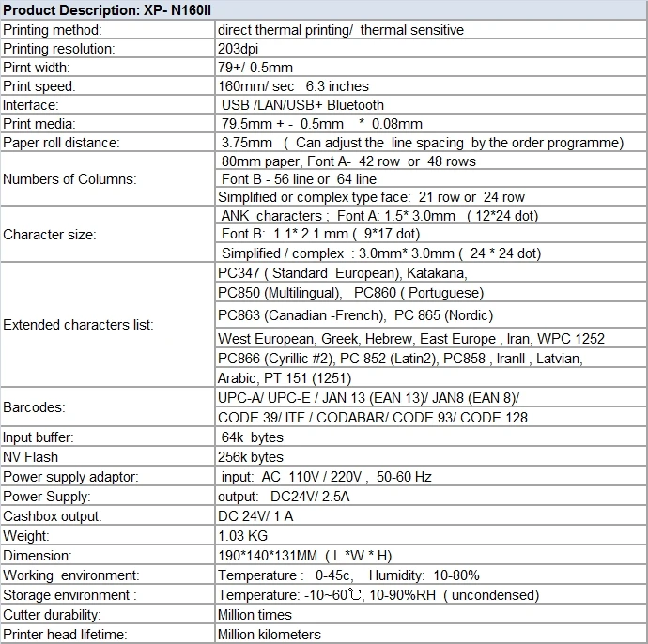Screen dimensions: 648x644
Task: Select the Barcodes label cell
Action: [x=107, y=407]
